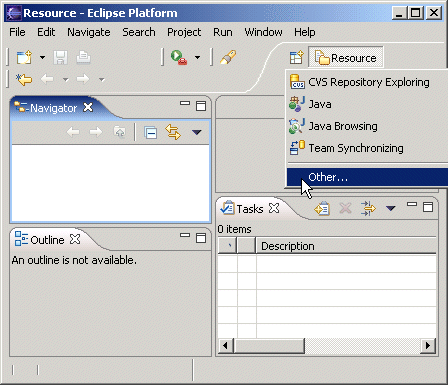Click the Add Task icon

tap(322, 209)
